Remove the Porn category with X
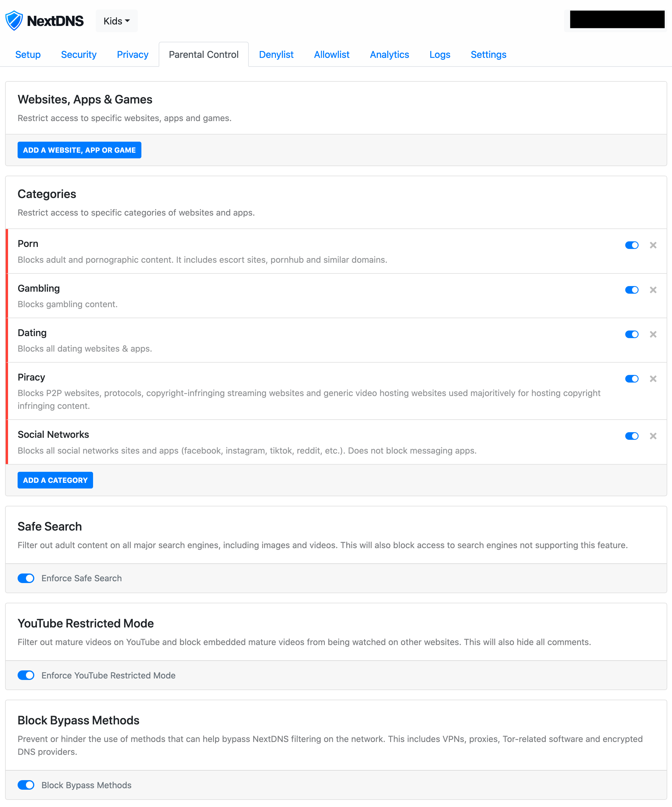 pyautogui.click(x=653, y=245)
